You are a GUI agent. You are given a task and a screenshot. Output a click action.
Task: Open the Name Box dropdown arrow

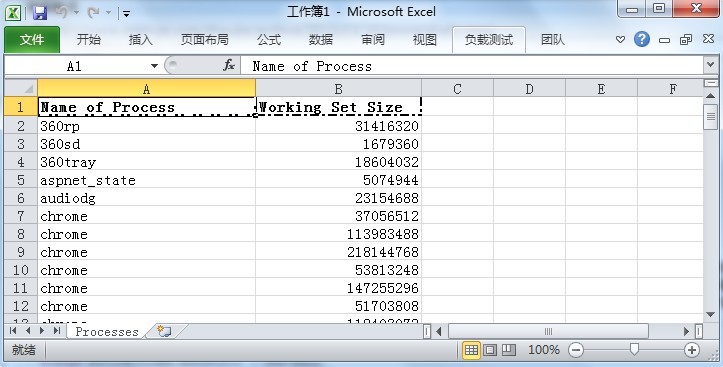click(154, 66)
